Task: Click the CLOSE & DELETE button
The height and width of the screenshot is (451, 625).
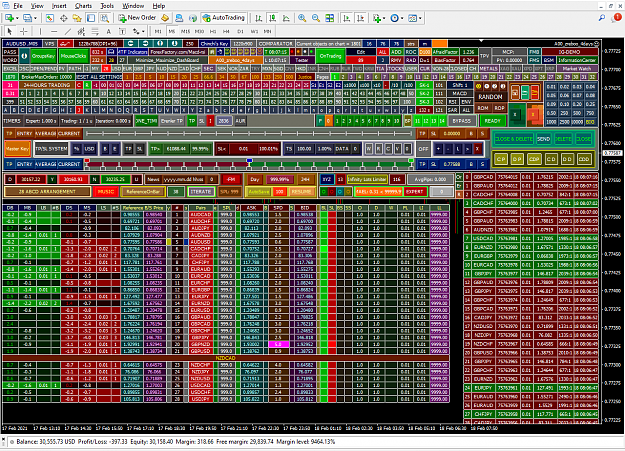Action: [x=513, y=139]
